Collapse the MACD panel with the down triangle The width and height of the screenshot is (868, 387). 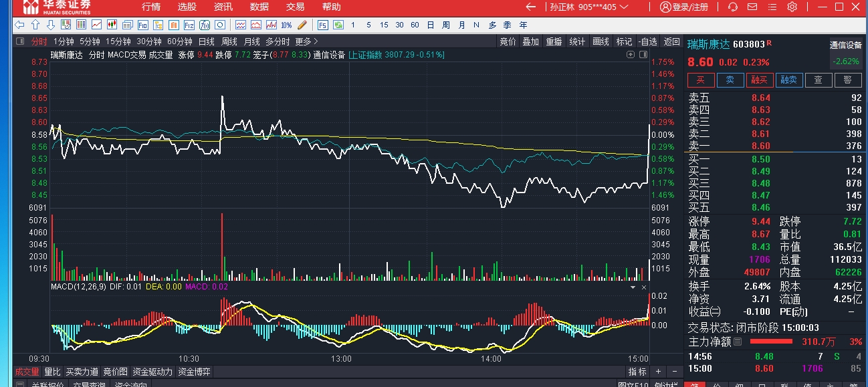tap(634, 286)
